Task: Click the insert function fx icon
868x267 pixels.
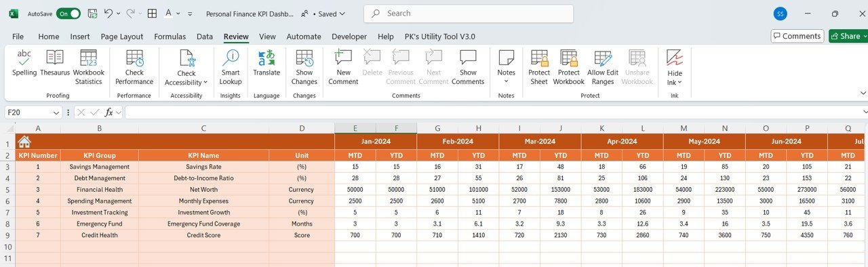Action: coord(108,112)
